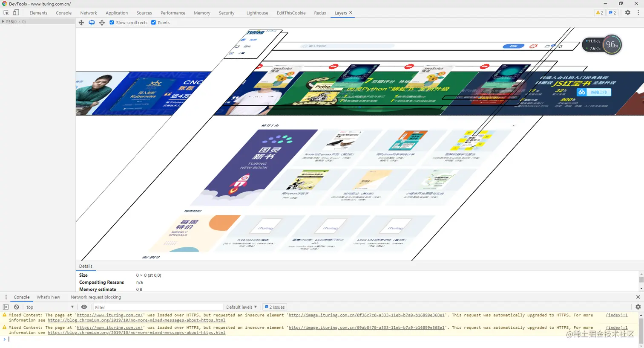Open the What's New drawer tab
The image size is (644, 348).
48,297
